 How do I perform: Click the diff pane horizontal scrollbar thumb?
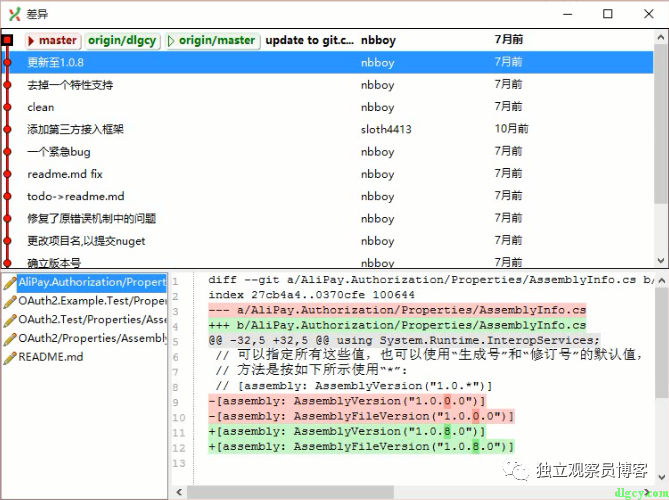pos(291,492)
